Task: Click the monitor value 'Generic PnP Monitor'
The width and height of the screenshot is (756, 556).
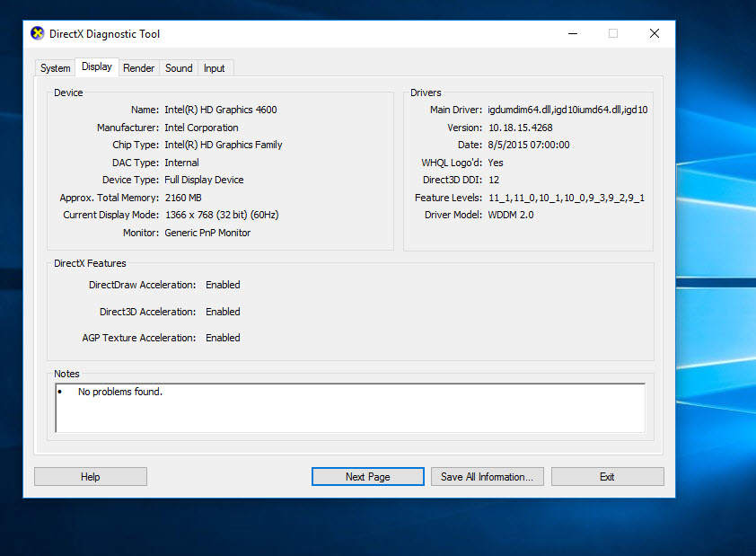Action: pos(207,233)
